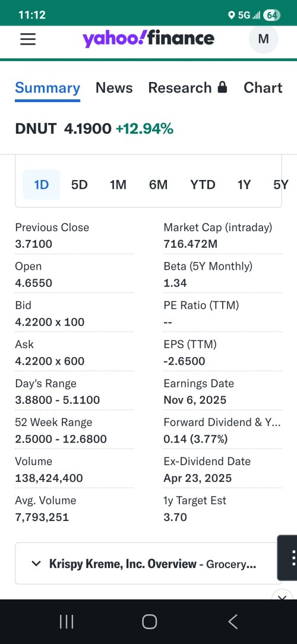This screenshot has height=644, width=297.
Task: Switch to the News tab
Action: 114,88
